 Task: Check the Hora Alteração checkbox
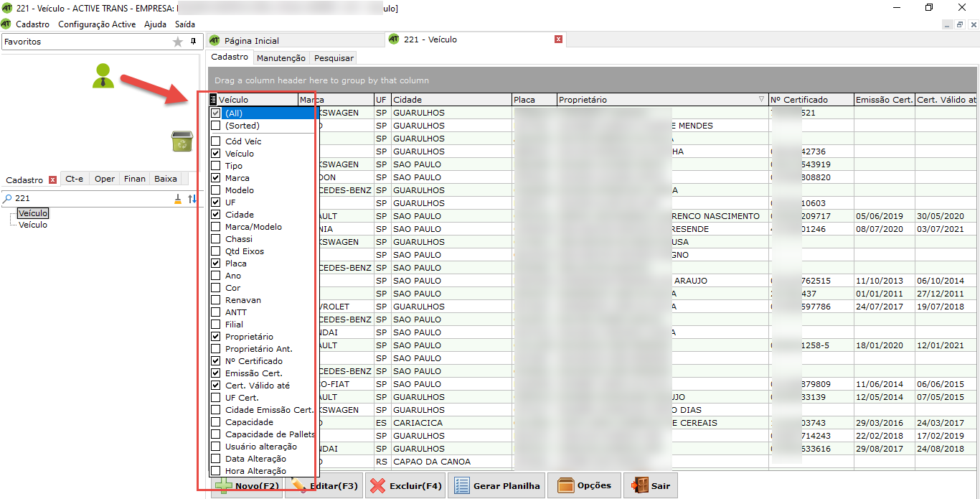coord(216,471)
